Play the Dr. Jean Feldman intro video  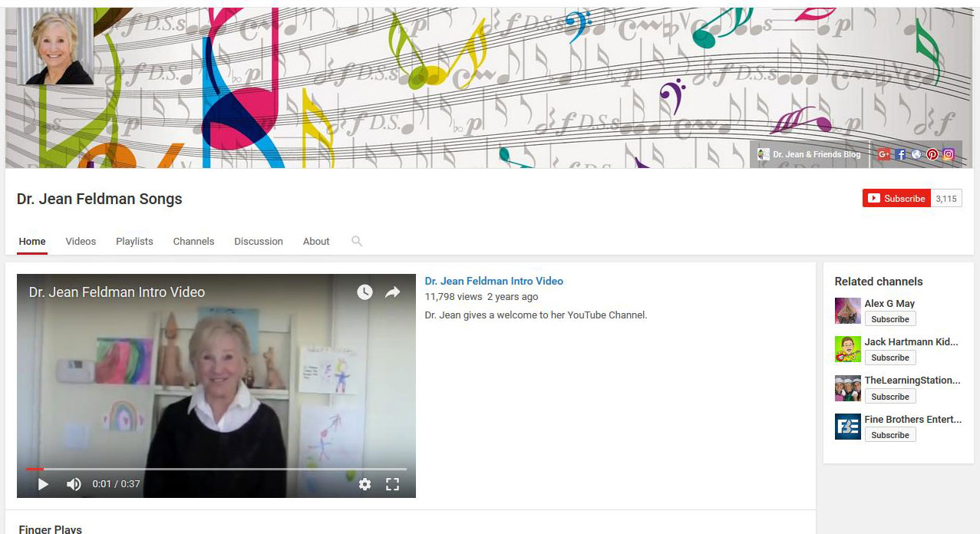43,484
